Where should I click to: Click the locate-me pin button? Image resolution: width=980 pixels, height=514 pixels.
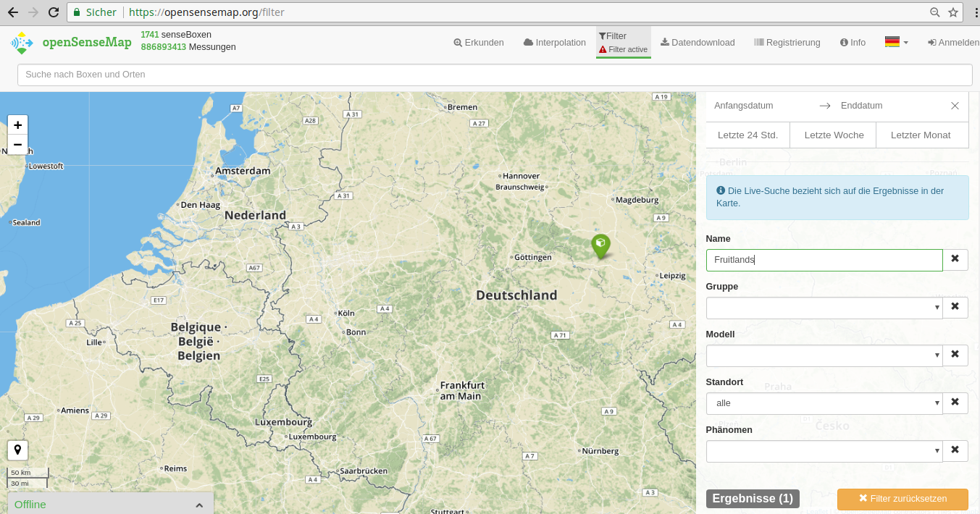pyautogui.click(x=17, y=450)
